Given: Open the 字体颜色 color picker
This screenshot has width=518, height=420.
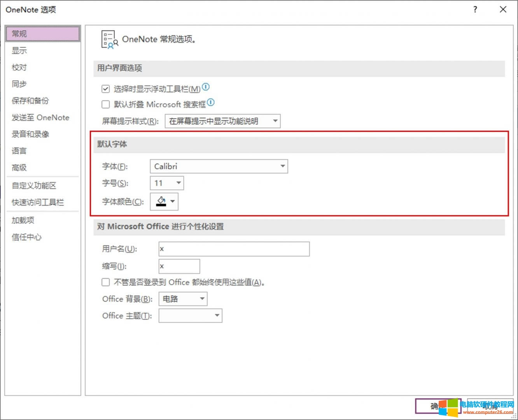Looking at the screenshot, I should (x=164, y=202).
